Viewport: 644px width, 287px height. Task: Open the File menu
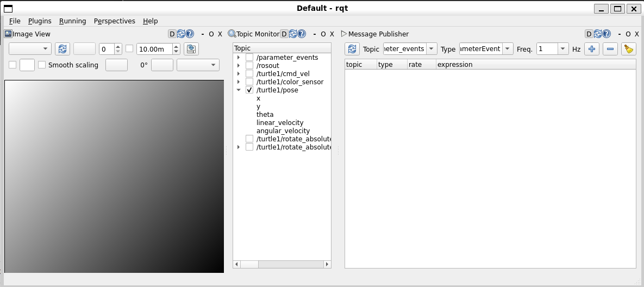pyautogui.click(x=14, y=21)
